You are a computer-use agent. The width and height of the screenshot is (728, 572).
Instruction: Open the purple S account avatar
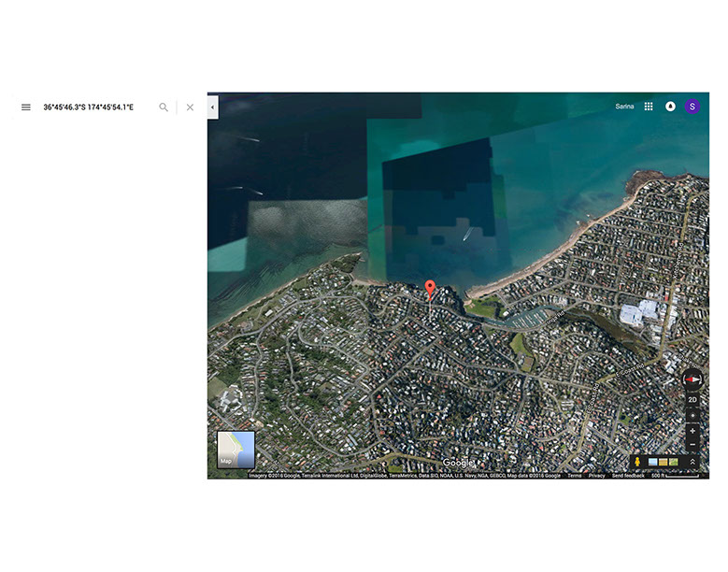(x=692, y=107)
